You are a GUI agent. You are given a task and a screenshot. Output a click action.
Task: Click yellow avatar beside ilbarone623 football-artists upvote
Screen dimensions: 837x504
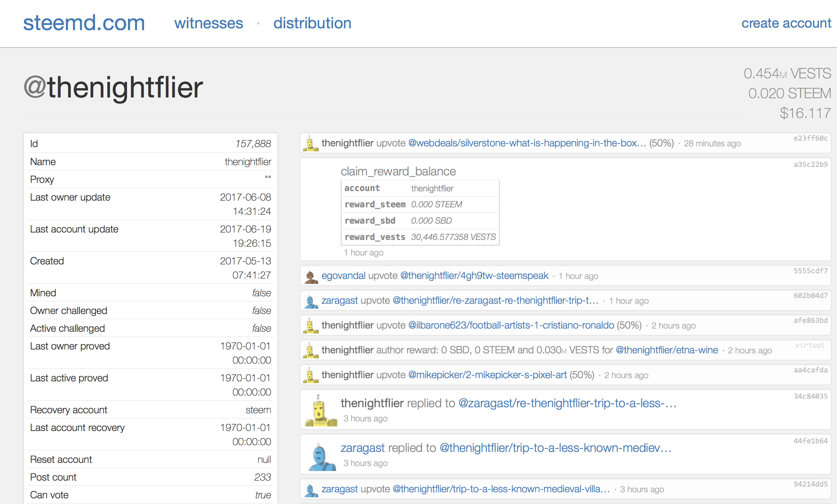311,326
